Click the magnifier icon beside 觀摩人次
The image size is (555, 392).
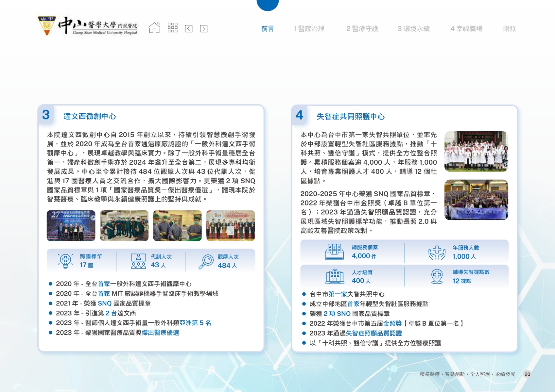click(206, 261)
